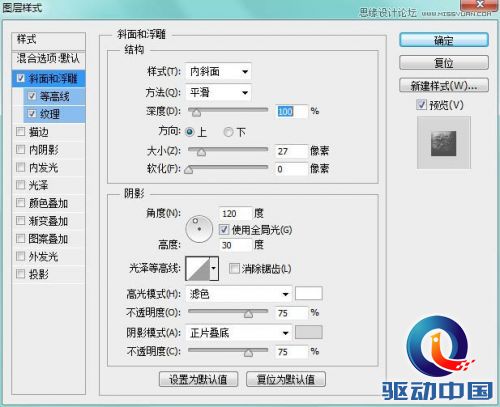
Task: Click the 深度(D) slider handle
Action: (197, 113)
